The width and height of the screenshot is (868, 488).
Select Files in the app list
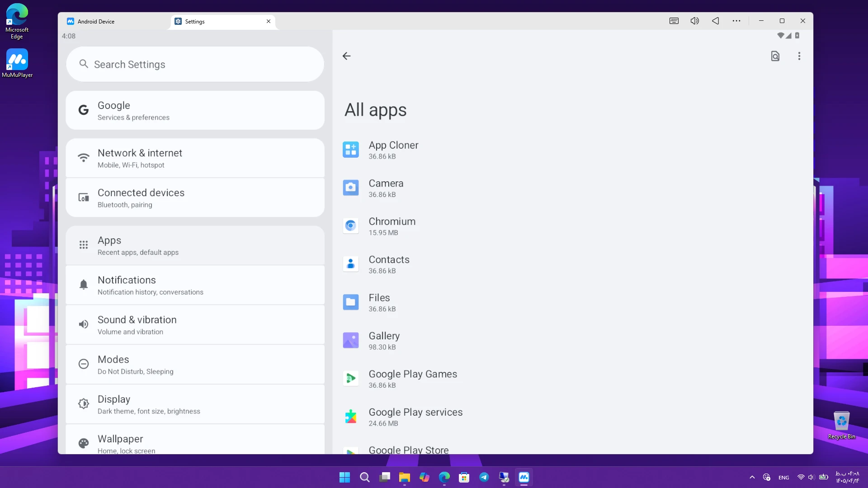pos(572,303)
